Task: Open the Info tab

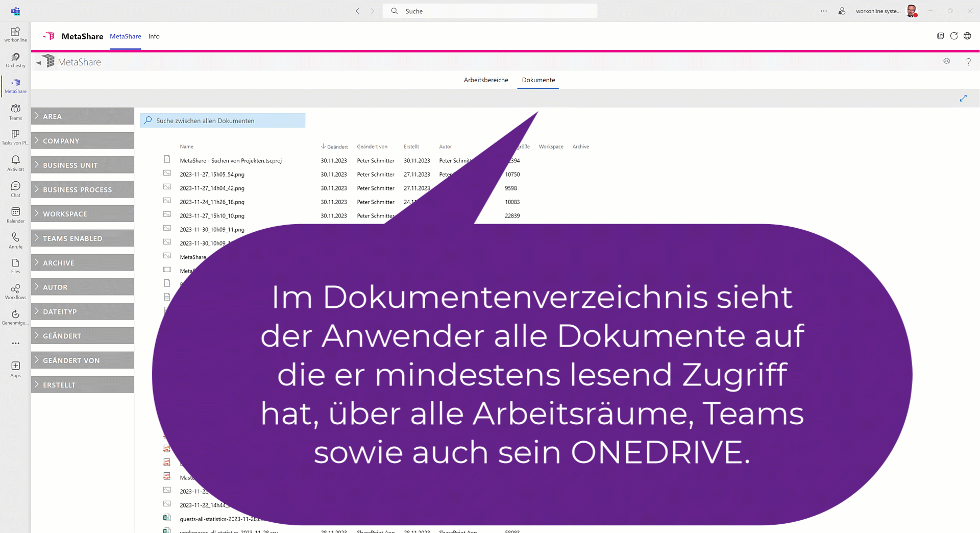Action: pyautogui.click(x=154, y=36)
